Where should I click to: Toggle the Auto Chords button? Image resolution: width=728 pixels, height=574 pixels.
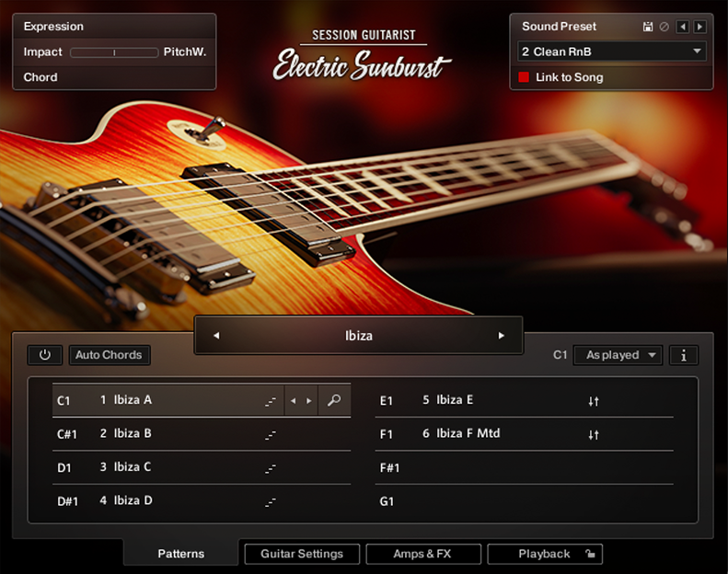pyautogui.click(x=110, y=355)
